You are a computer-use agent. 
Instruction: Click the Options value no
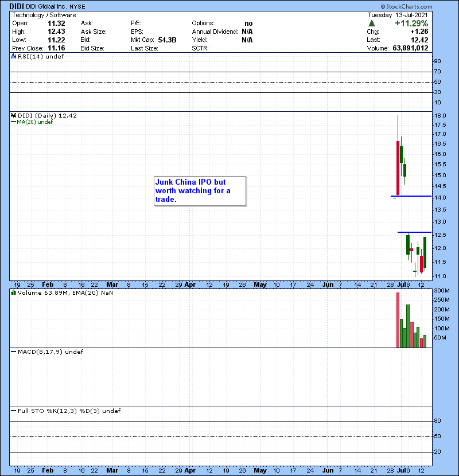click(248, 24)
